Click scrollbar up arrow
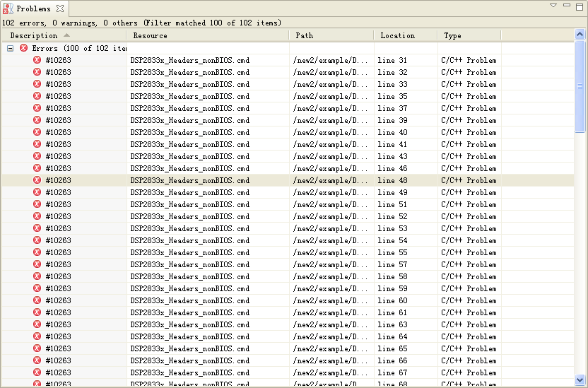Screen dimensions: 588x388 click(580, 35)
